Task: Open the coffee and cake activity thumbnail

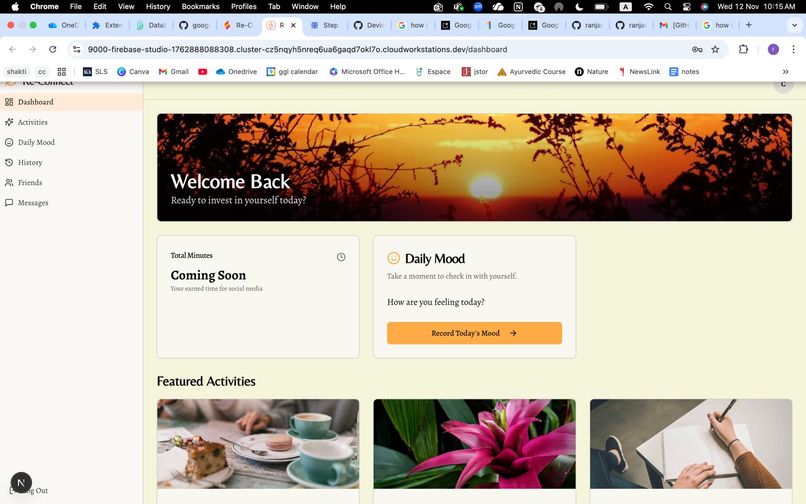Action: coord(258,443)
